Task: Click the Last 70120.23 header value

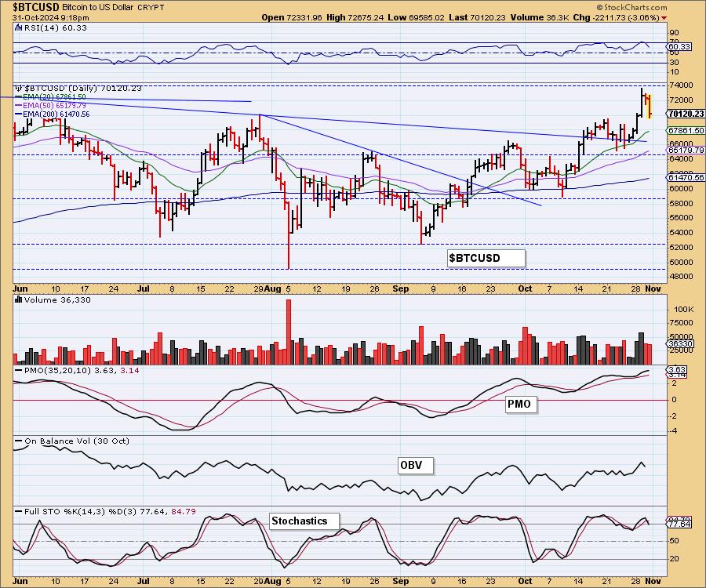Action: point(477,17)
